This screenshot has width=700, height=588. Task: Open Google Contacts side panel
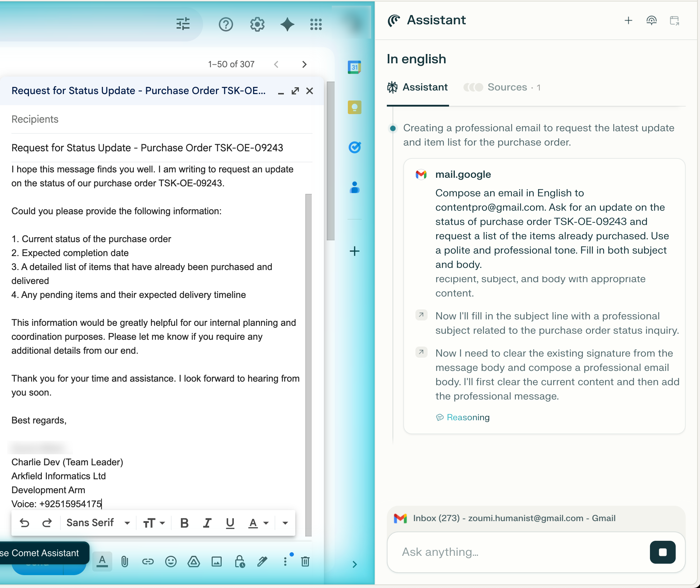click(354, 187)
